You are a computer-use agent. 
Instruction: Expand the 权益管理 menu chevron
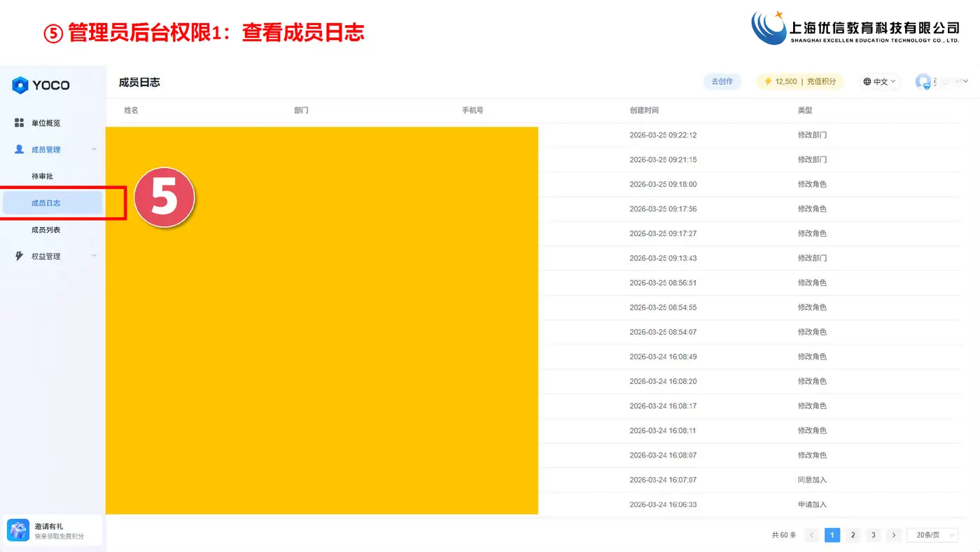click(x=94, y=256)
